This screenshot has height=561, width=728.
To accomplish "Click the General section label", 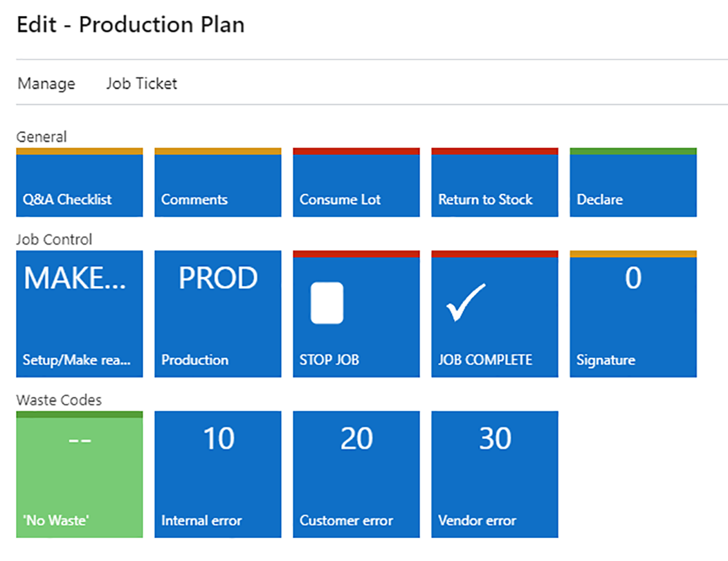I will coord(41,136).
